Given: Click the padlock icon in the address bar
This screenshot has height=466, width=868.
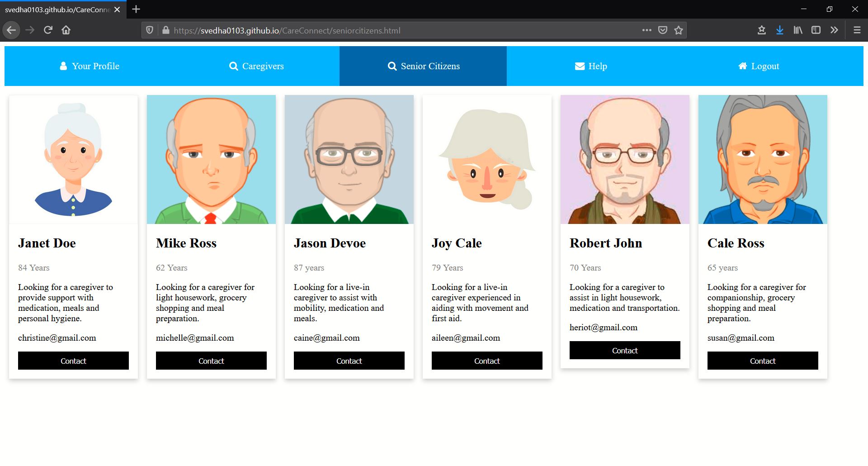Looking at the screenshot, I should pos(165,30).
